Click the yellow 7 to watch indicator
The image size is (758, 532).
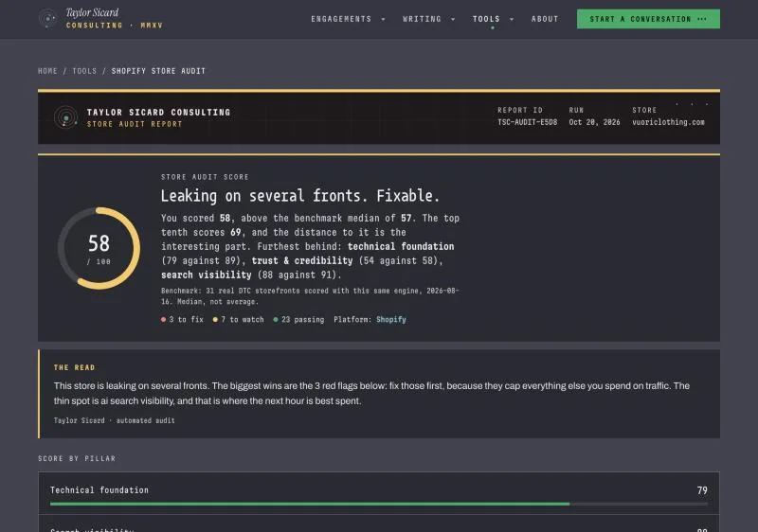[239, 320]
